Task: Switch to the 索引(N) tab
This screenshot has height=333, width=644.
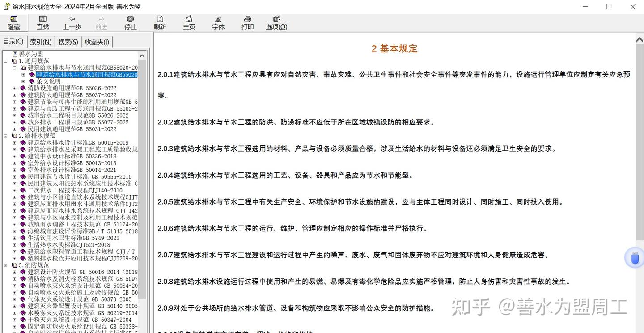Action: pyautogui.click(x=41, y=41)
